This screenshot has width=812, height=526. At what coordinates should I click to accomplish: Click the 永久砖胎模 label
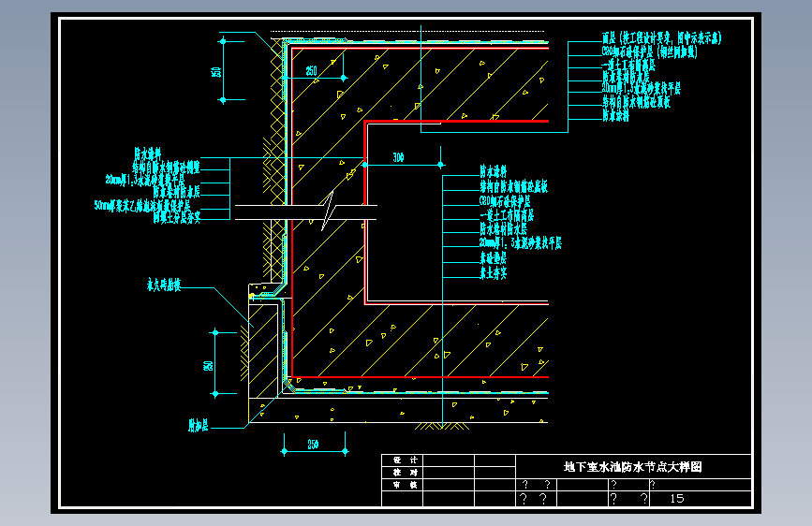(x=164, y=285)
